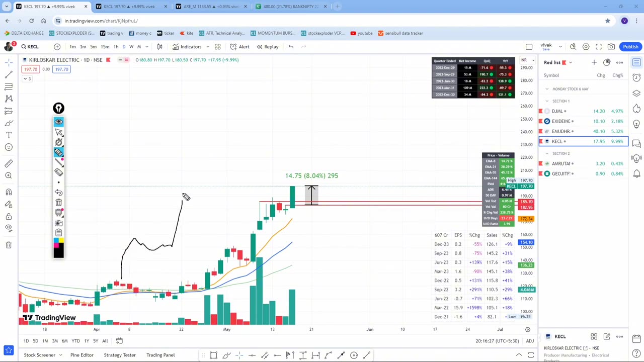Start bar Replay mode
644x362 pixels.
[267, 47]
